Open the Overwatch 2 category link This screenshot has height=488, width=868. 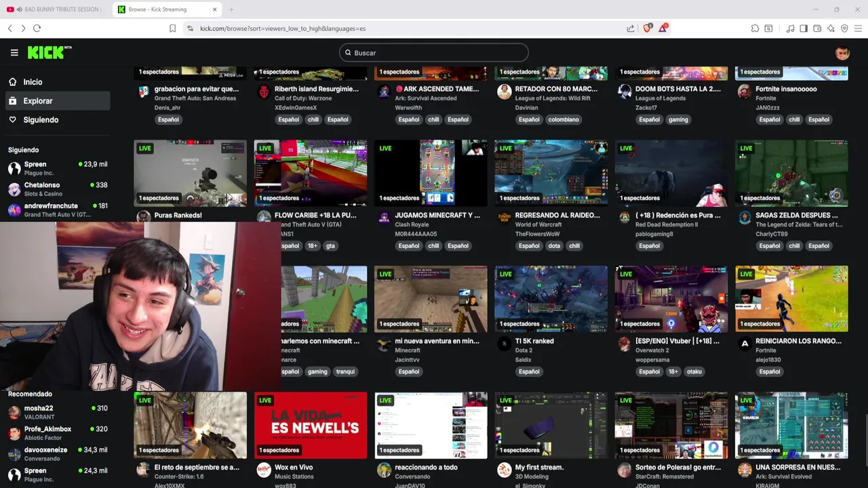tap(652, 350)
